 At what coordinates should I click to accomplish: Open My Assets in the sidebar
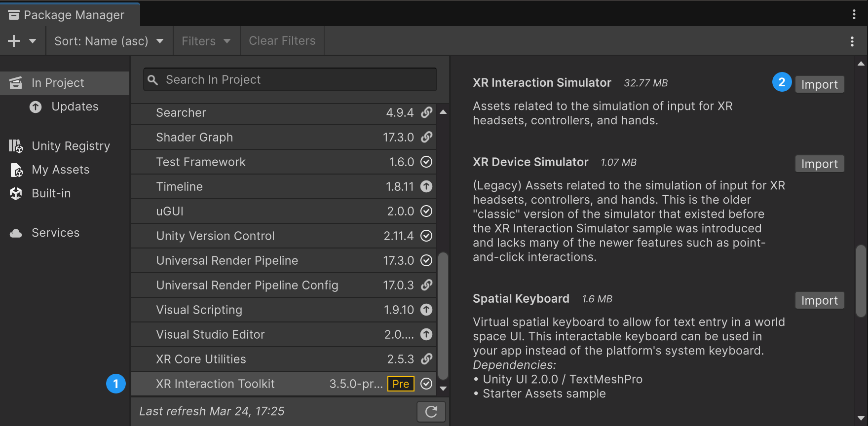[x=65, y=170]
